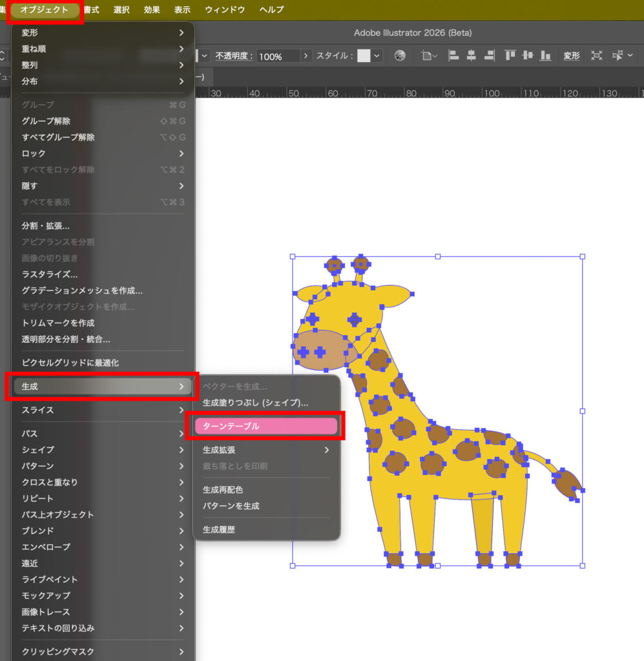This screenshot has width=644, height=661.
Task: Select グループ解除 from the Object menu
Action: 46,121
